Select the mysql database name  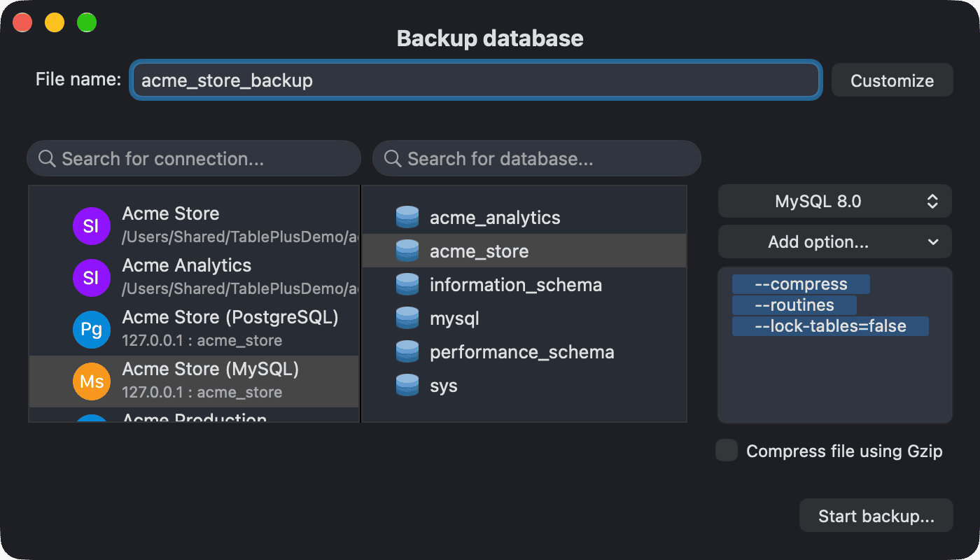tap(454, 318)
